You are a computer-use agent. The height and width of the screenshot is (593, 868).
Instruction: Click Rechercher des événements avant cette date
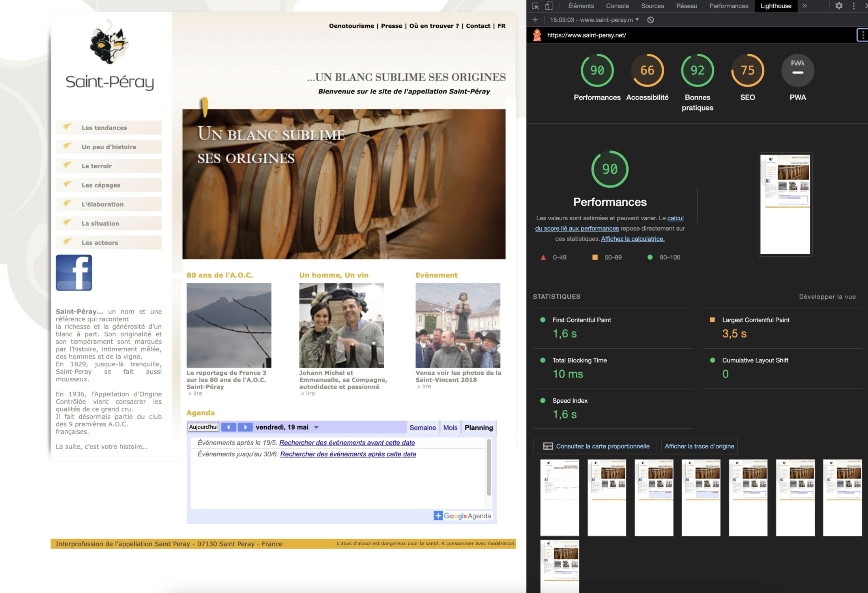[x=347, y=443]
